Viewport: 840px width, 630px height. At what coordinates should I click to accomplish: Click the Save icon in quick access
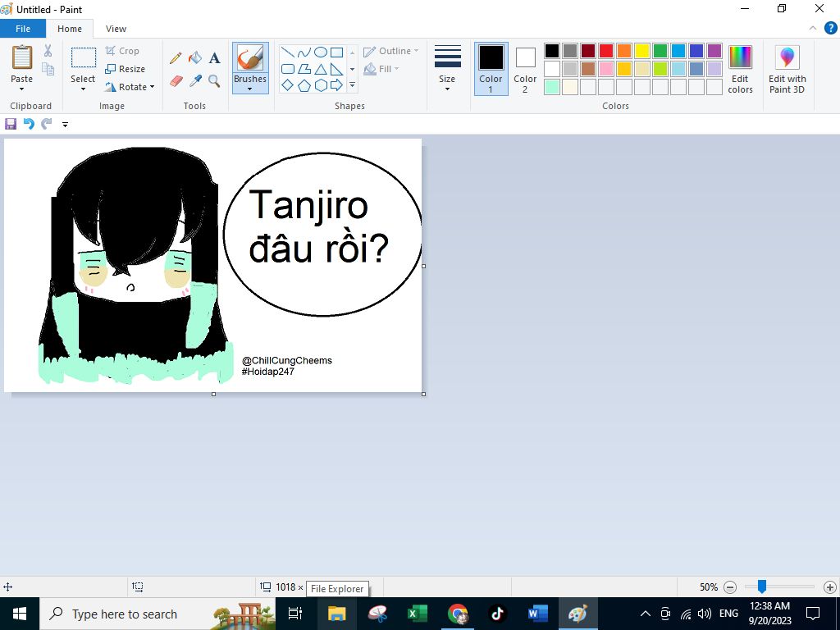pos(11,124)
